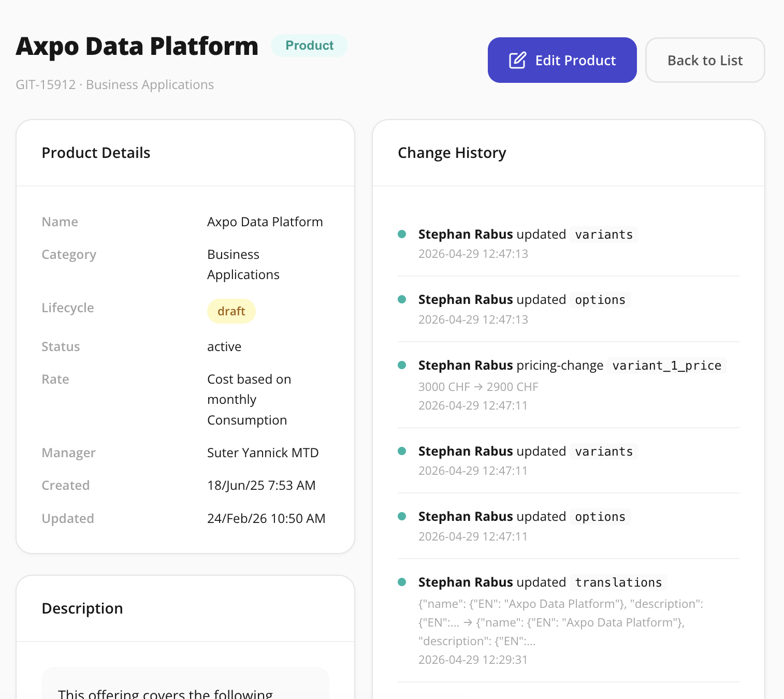Go back using Back to List
Screen dimensions: 784x699
tap(705, 60)
